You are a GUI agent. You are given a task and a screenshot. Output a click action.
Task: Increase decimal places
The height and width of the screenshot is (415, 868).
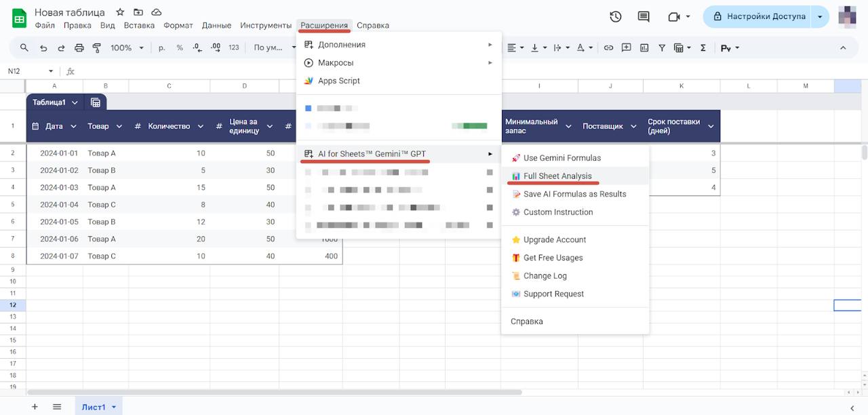point(216,47)
